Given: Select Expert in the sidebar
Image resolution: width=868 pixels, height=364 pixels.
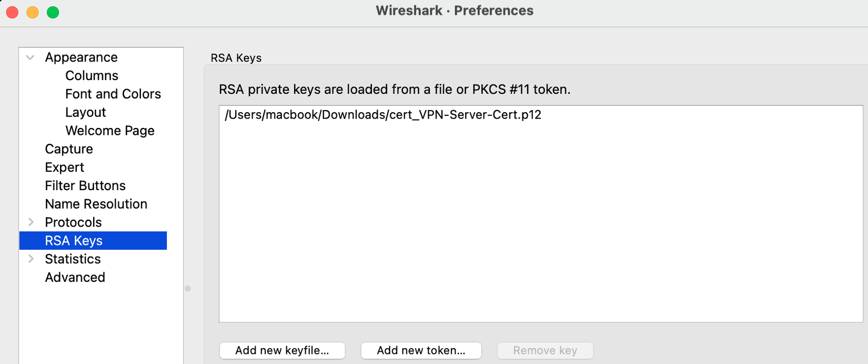Looking at the screenshot, I should [64, 168].
